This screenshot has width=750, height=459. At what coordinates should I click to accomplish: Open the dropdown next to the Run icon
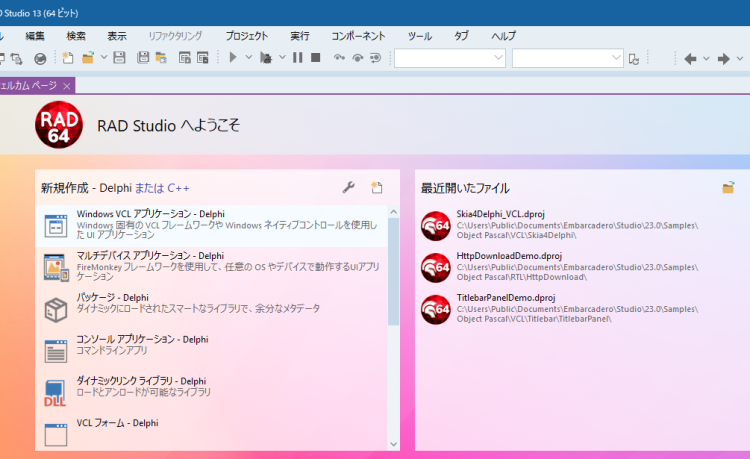(249, 57)
